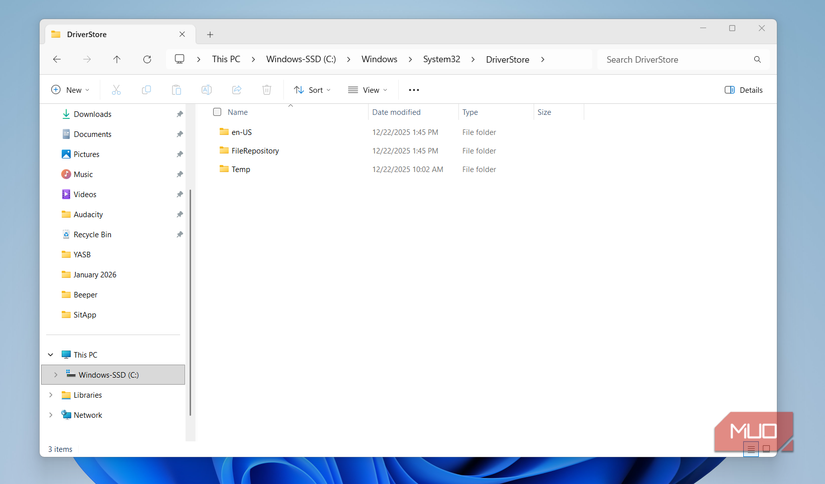
Task: Open the See more ellipsis menu
Action: (x=414, y=90)
